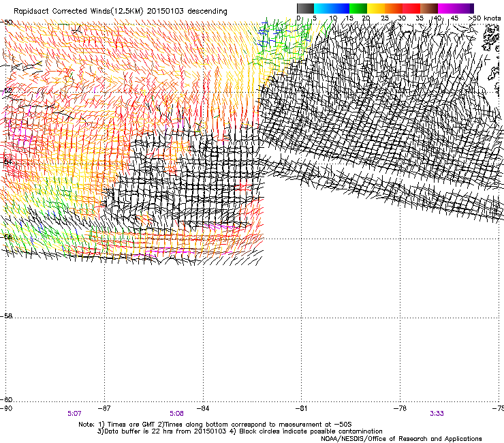Click the magenta 40-45 knots color swatch
This screenshot has width=504, height=443.
click(447, 8)
